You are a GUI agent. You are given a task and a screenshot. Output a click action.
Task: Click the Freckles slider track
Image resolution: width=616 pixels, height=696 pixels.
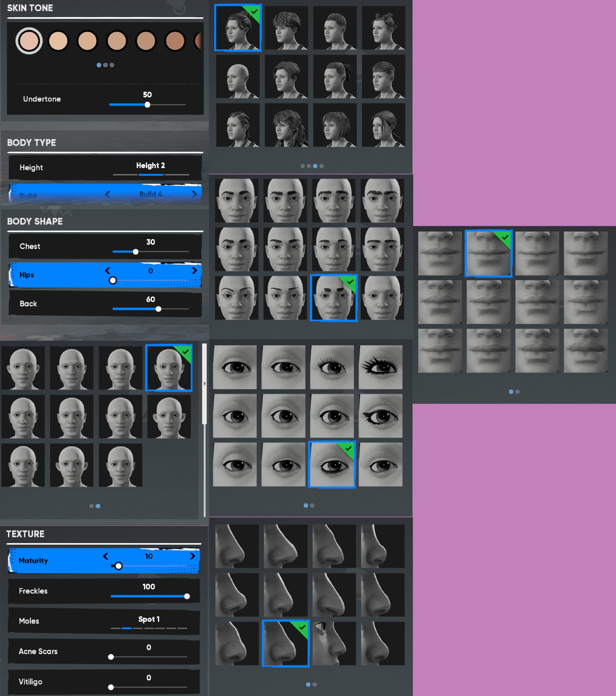pyautogui.click(x=149, y=596)
